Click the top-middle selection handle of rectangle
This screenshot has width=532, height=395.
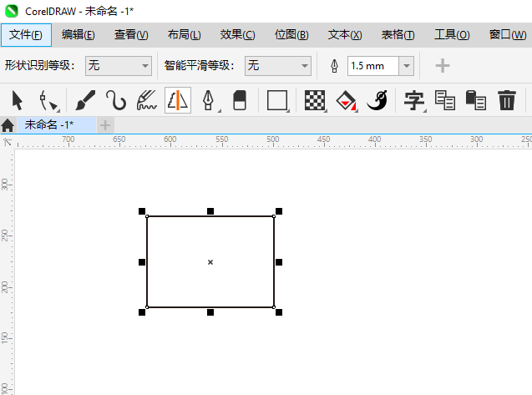210,211
